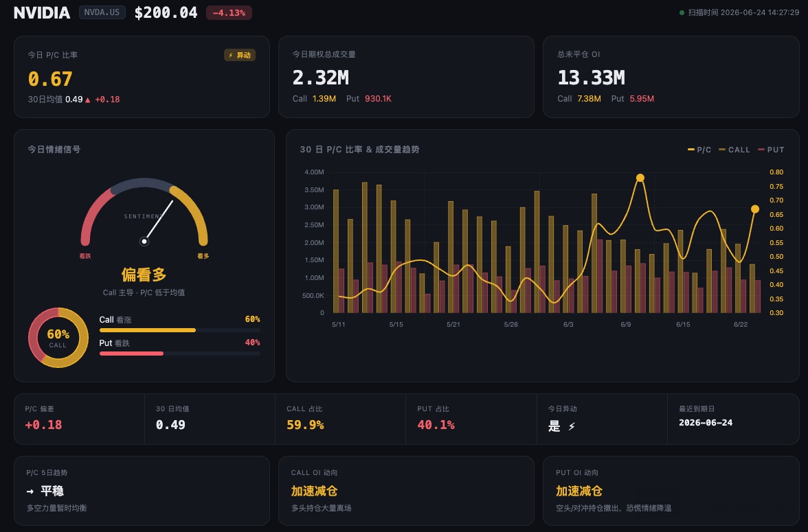Click the arrow icon beside 平稳
The width and height of the screenshot is (808, 532).
coord(30,491)
